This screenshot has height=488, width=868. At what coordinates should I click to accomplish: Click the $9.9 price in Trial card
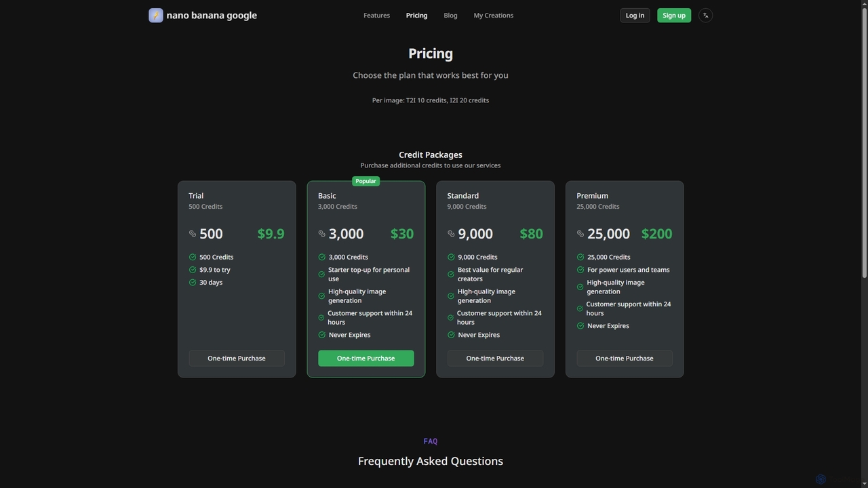(x=271, y=234)
